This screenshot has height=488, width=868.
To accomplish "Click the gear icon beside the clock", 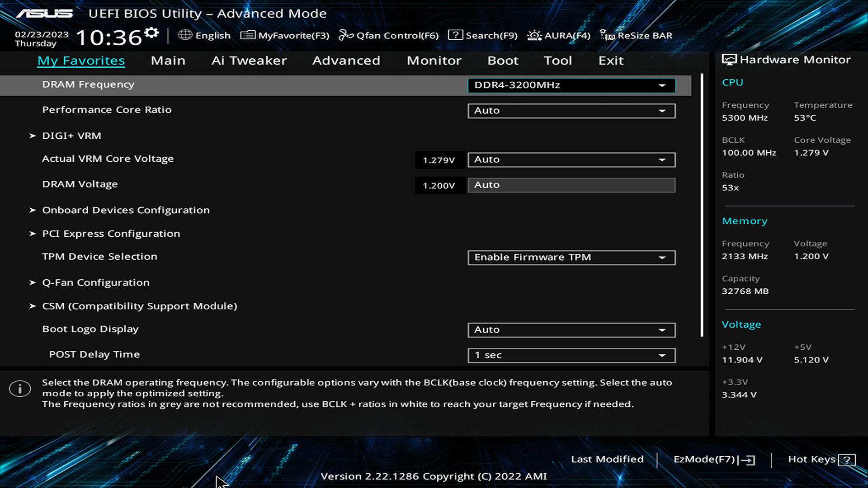I will pyautogui.click(x=151, y=33).
